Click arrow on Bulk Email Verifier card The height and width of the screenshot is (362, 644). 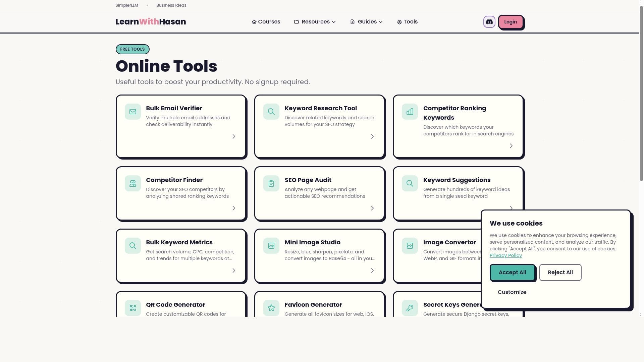(x=234, y=136)
